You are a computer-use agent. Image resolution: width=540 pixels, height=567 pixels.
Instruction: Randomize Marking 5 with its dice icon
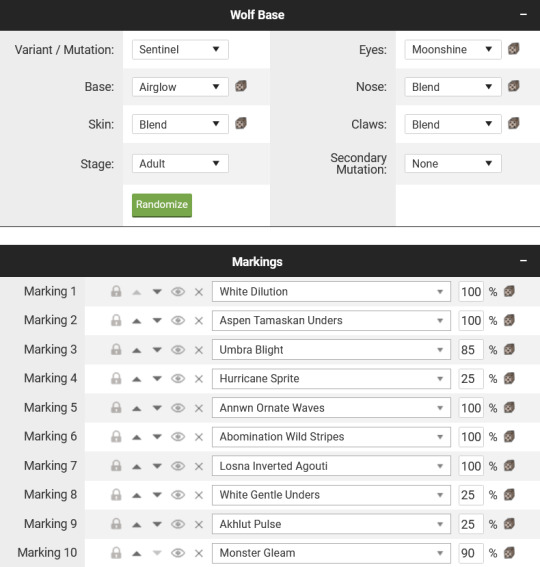point(509,408)
